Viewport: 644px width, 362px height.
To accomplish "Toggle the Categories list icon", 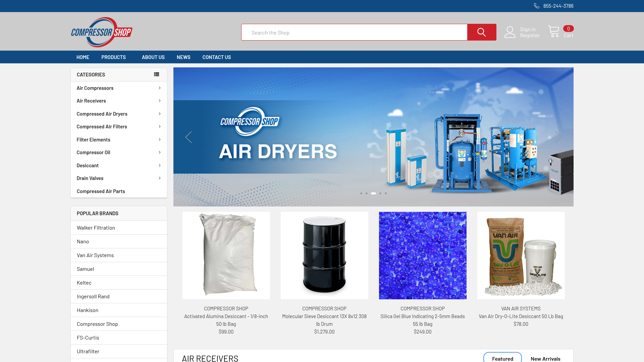I will [x=157, y=74].
